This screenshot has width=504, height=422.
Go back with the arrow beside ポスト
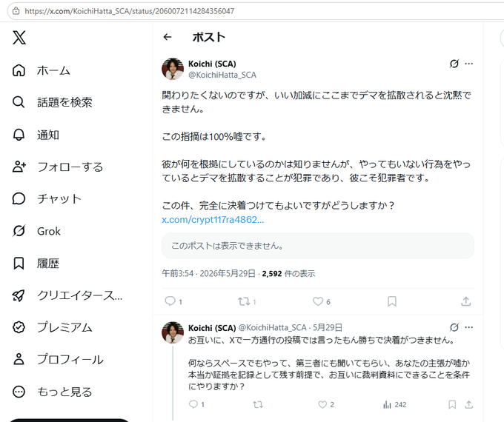click(x=168, y=37)
